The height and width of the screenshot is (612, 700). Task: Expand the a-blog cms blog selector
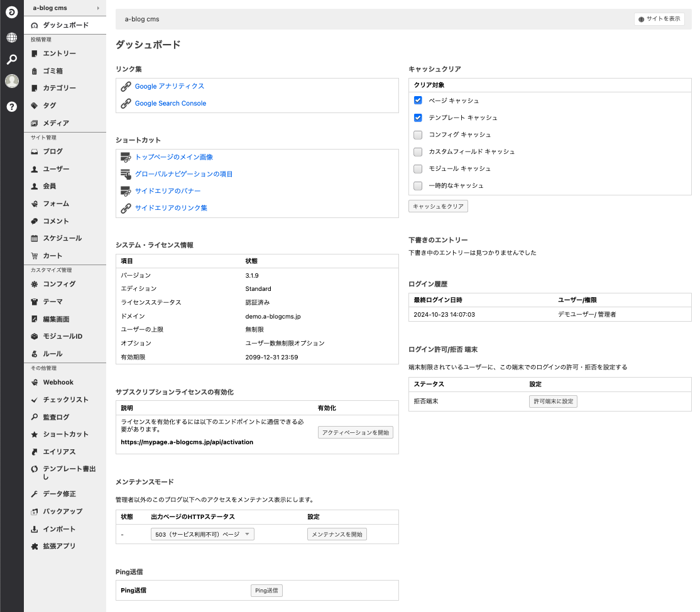65,8
